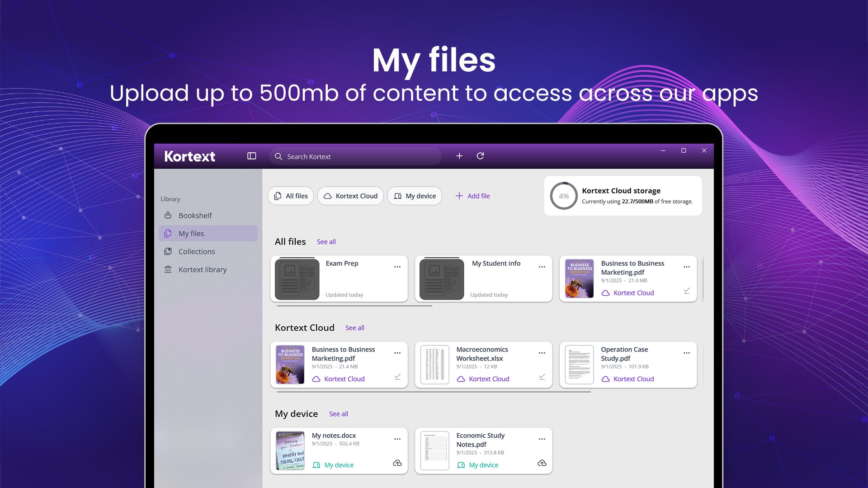Click the plus icon in the top toolbar
Screen dimensions: 868x488
[459, 155]
